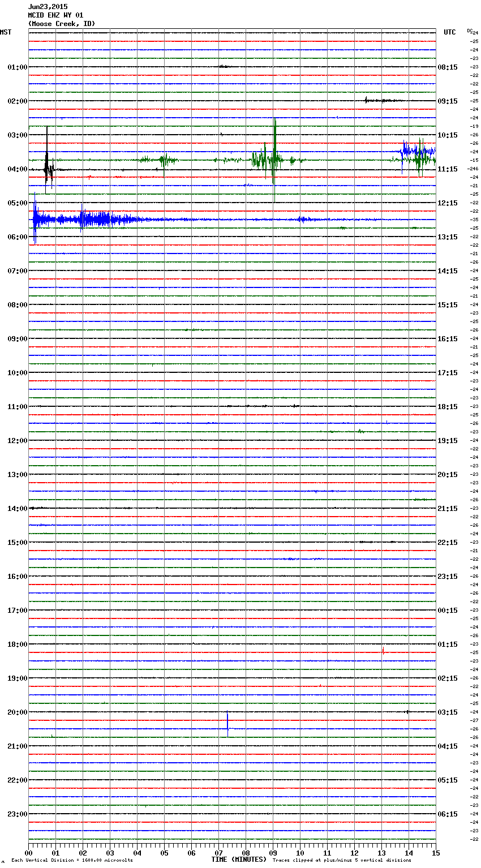Select the 05:00 MST time label
The image size is (481, 868).
[x=18, y=203]
